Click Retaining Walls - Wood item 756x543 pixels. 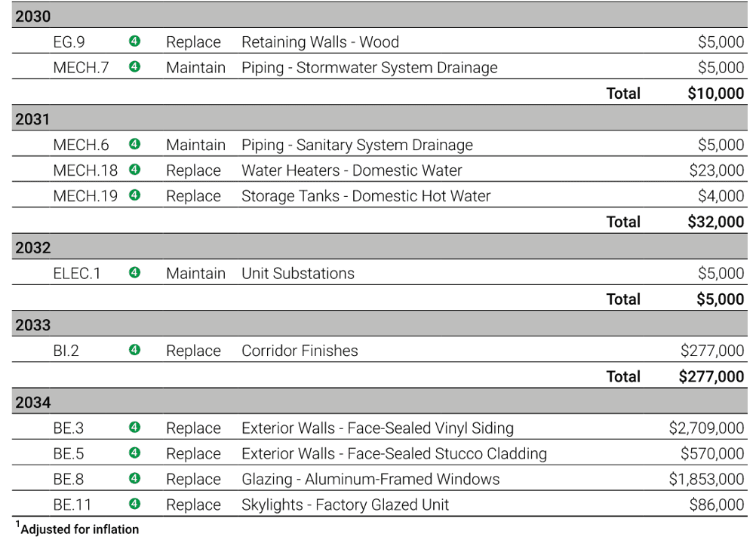320,42
